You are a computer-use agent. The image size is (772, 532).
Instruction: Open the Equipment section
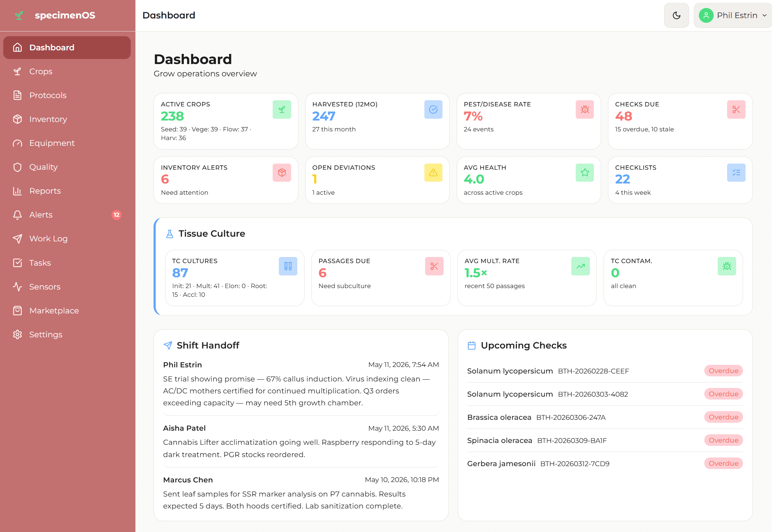[67, 143]
